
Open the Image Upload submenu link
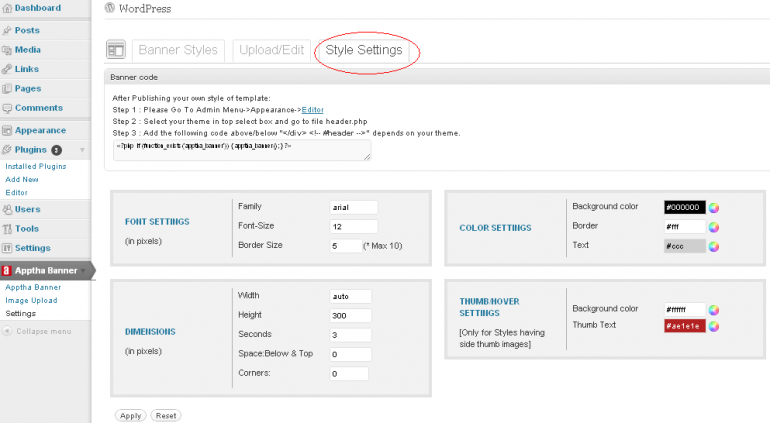[31, 301]
